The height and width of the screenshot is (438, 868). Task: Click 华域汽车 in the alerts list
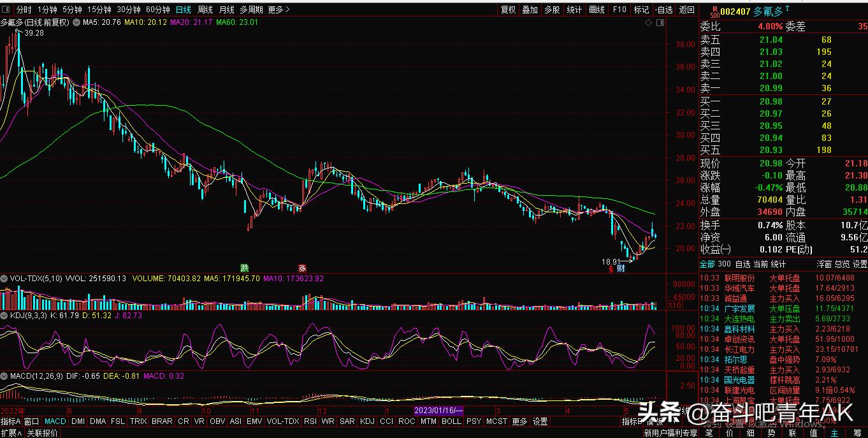[x=739, y=288]
